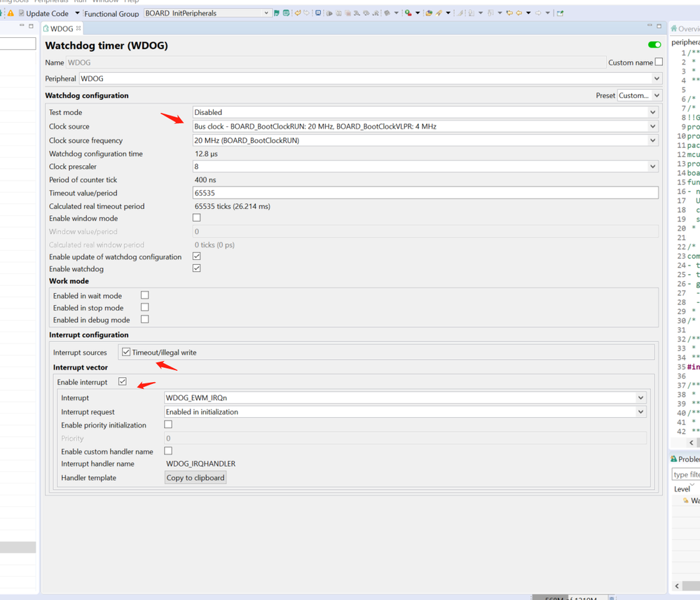The width and height of the screenshot is (700, 600).
Task: Enable window mode checkbox
Action: coord(196,218)
